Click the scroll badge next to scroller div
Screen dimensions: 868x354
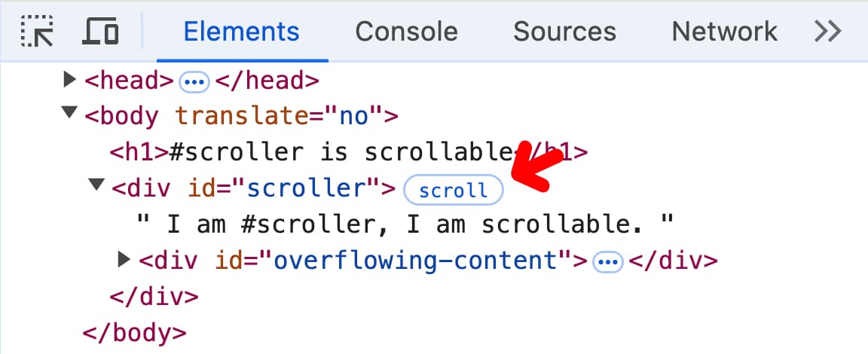[x=454, y=191]
